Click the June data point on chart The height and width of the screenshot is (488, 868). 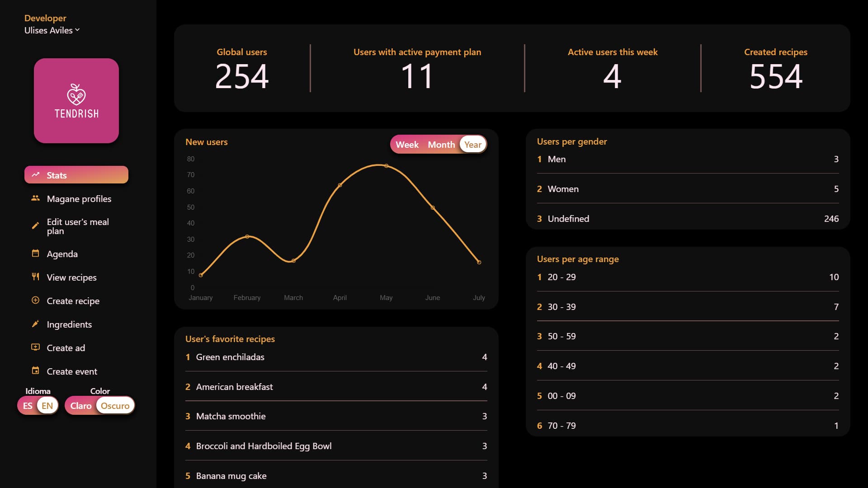pos(433,208)
